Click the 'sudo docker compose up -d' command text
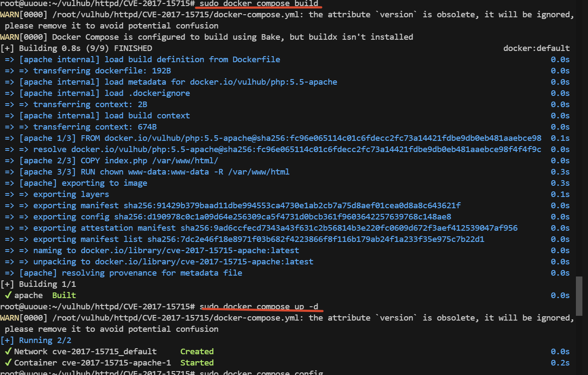The width and height of the screenshot is (588, 375). 259,307
